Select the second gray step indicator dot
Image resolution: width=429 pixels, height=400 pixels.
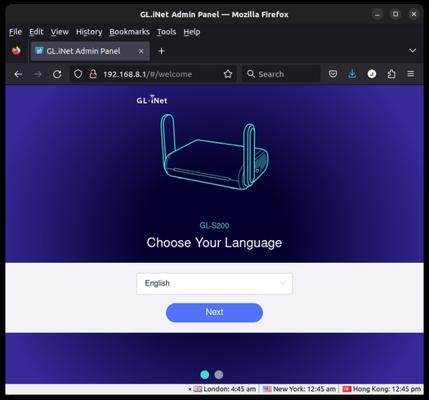tap(219, 375)
